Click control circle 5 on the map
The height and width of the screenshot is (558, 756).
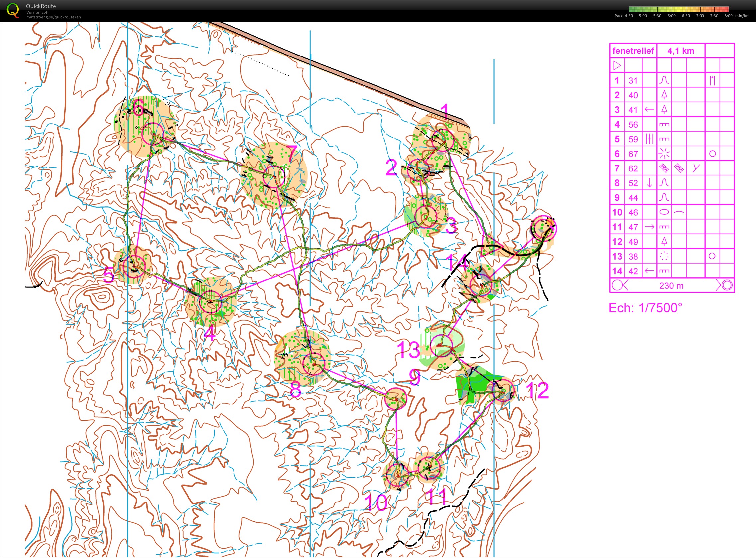click(134, 267)
